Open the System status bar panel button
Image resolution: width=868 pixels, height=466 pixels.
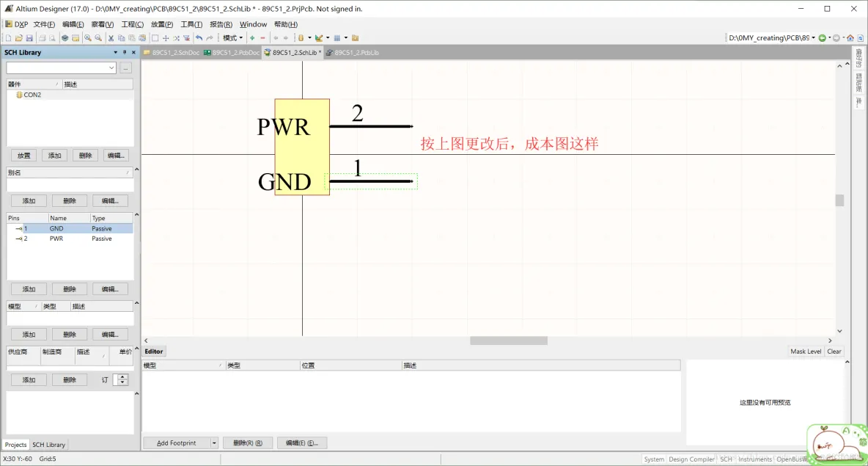tap(654, 459)
